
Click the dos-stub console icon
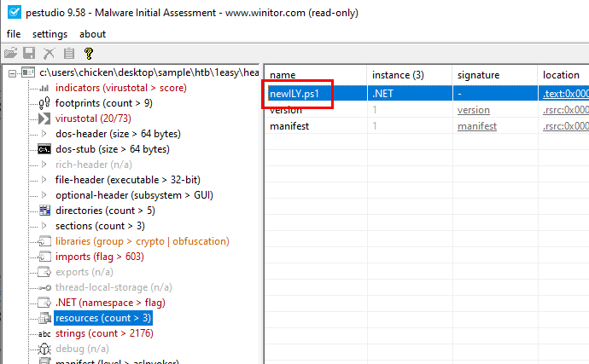44,149
